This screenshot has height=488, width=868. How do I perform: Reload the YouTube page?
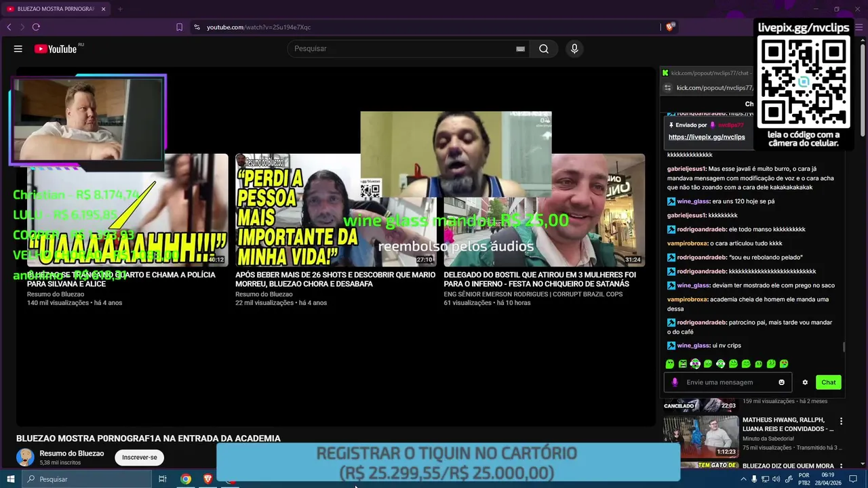pos(36,27)
